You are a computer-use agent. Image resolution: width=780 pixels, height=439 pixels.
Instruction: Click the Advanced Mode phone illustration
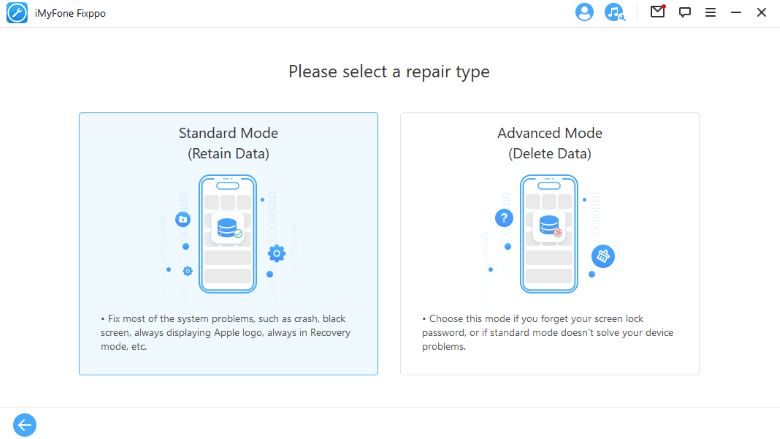point(549,234)
